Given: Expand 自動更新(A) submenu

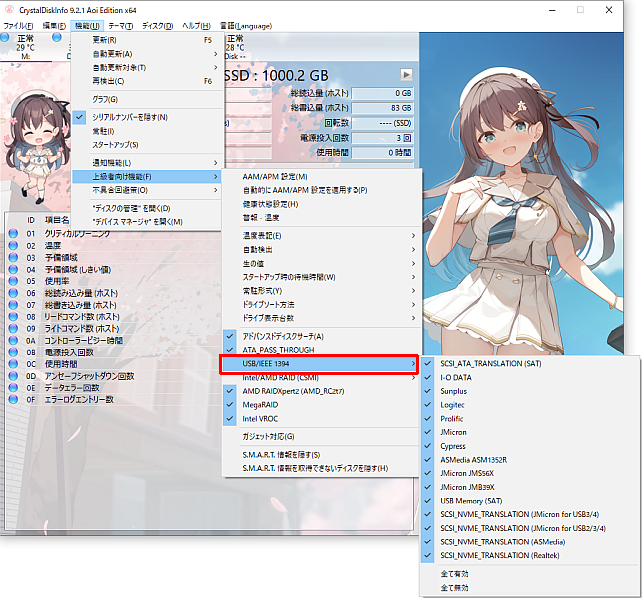Looking at the screenshot, I should pos(147,54).
